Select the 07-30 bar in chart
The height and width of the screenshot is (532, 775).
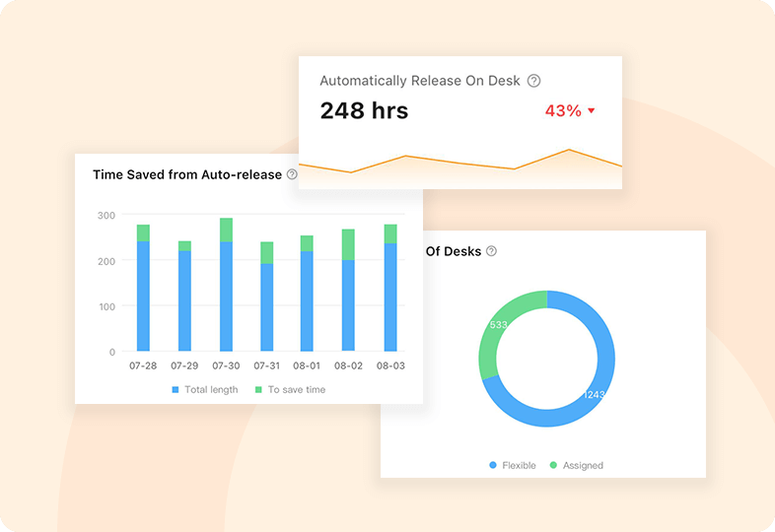[227, 285]
